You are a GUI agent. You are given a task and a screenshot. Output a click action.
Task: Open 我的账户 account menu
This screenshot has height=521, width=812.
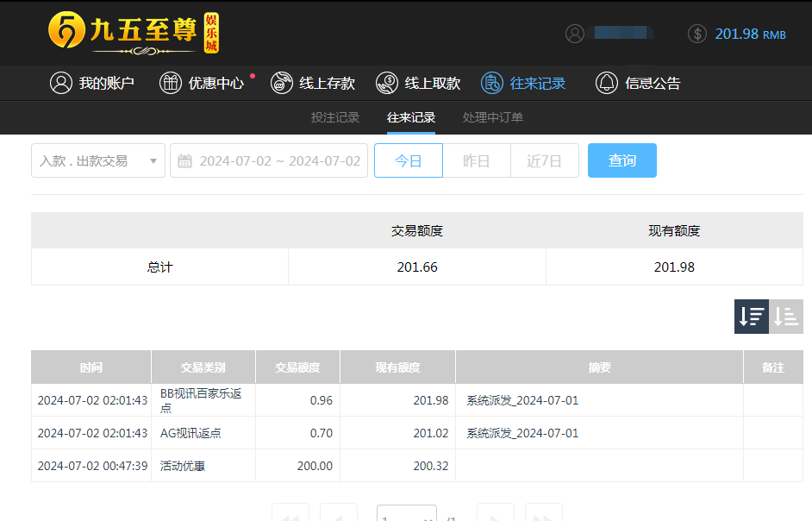coord(92,84)
